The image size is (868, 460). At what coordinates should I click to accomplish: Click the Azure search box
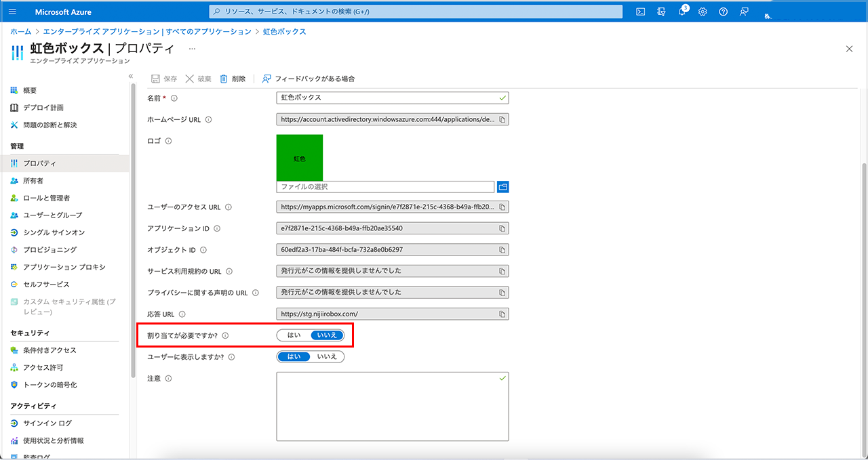click(x=415, y=12)
